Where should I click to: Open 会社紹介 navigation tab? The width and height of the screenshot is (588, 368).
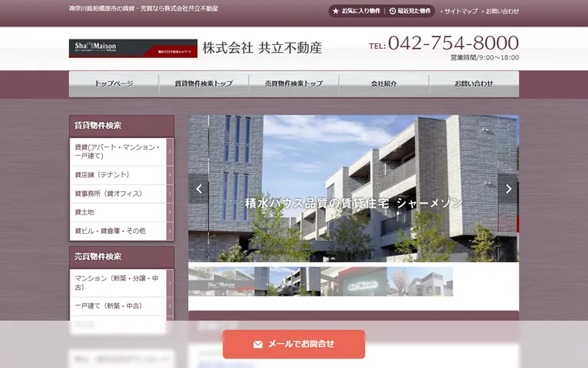point(384,84)
